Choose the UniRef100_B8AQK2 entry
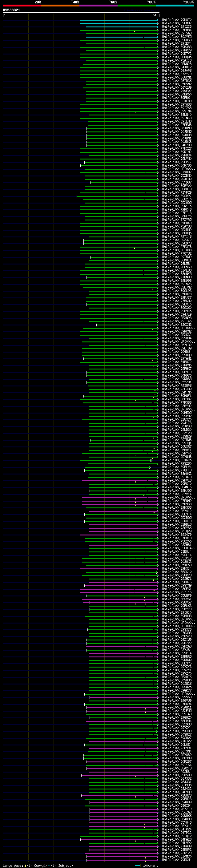 [x=177, y=474]
